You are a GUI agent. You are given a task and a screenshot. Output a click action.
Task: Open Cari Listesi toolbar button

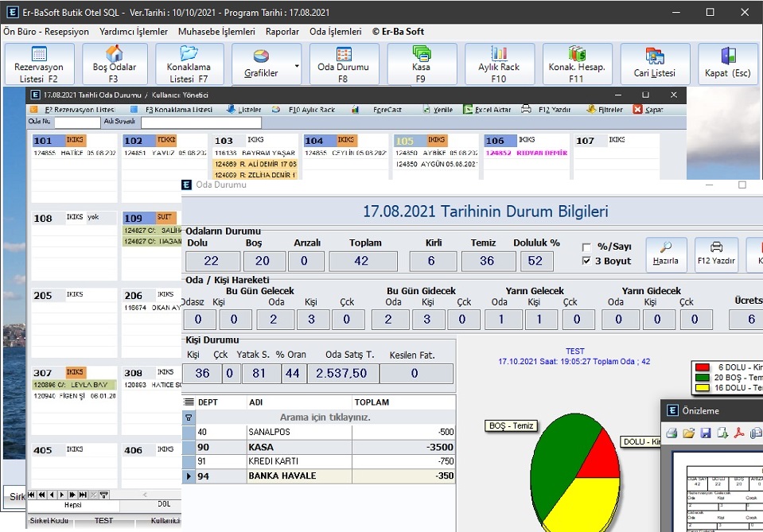(x=655, y=64)
